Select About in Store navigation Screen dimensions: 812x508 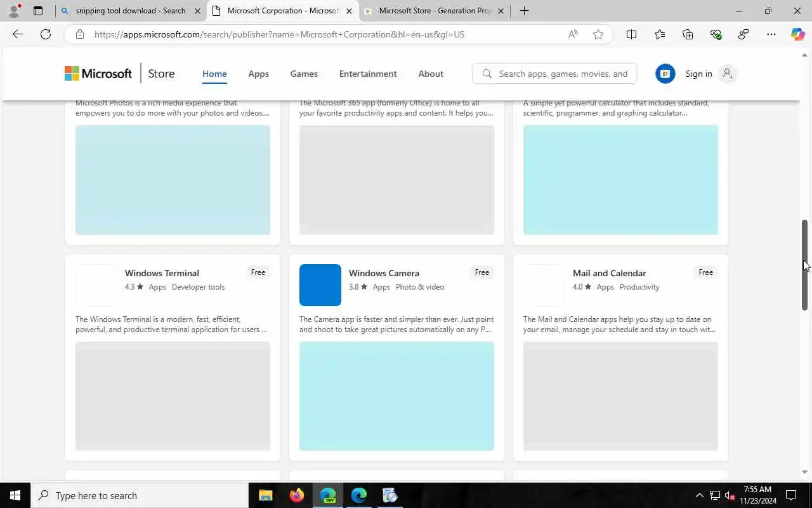[431, 74]
